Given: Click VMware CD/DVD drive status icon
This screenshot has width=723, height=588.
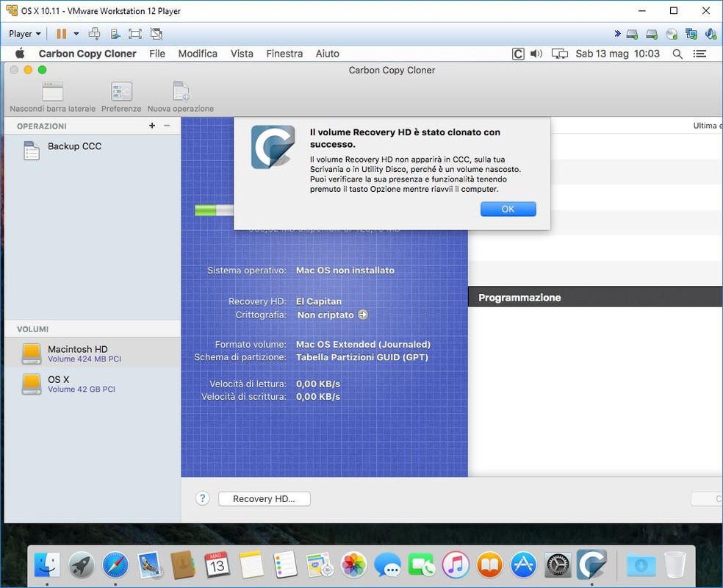Looking at the screenshot, I should (672, 34).
